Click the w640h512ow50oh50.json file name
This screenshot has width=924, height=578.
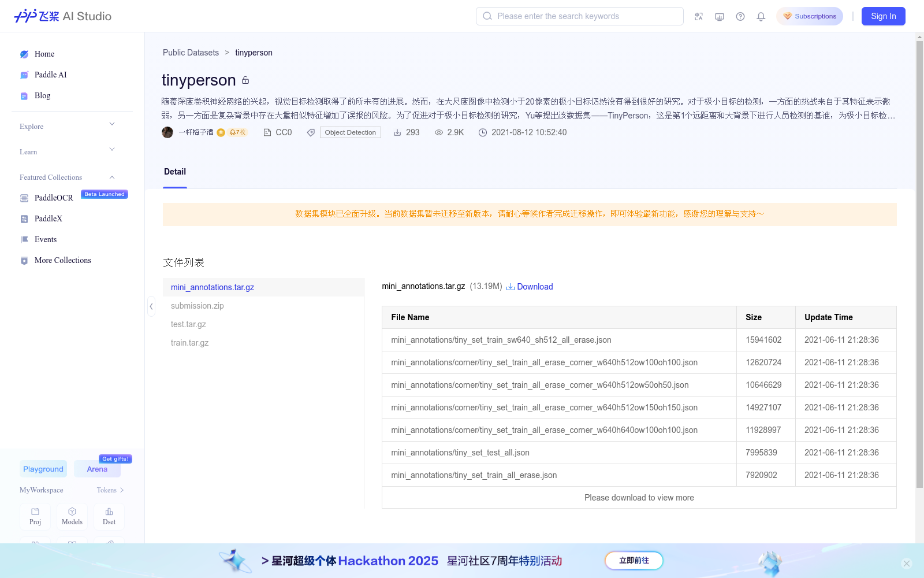(x=540, y=385)
